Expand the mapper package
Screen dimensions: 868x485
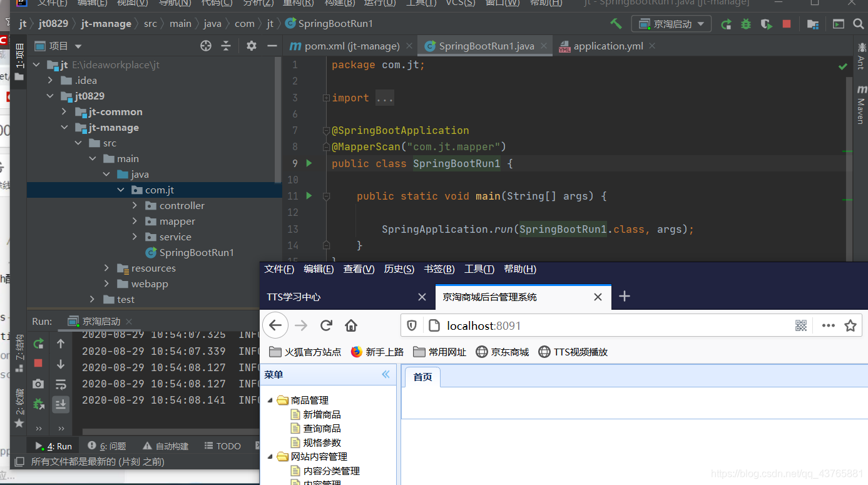135,221
